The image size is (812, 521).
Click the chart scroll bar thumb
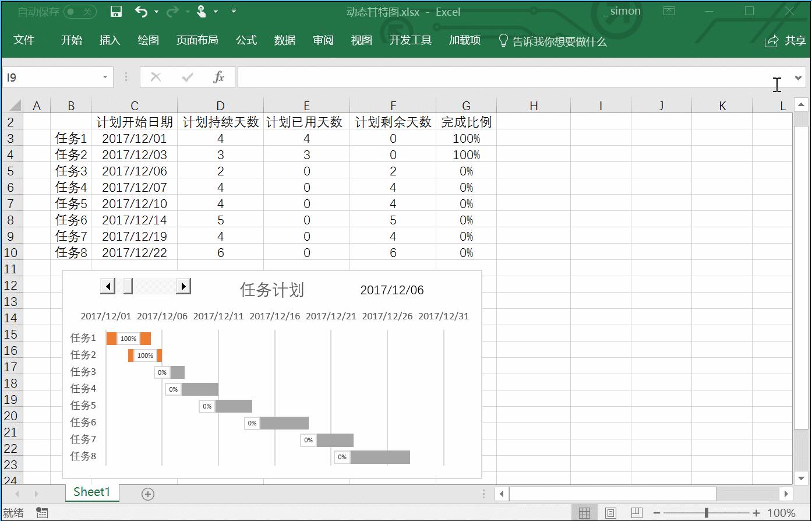pos(128,286)
